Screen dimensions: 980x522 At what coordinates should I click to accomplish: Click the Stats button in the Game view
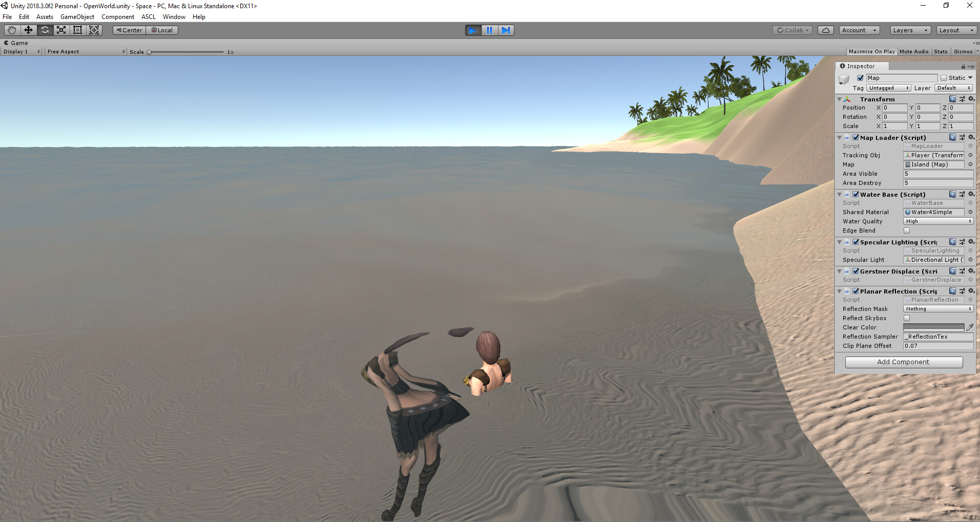coord(941,51)
